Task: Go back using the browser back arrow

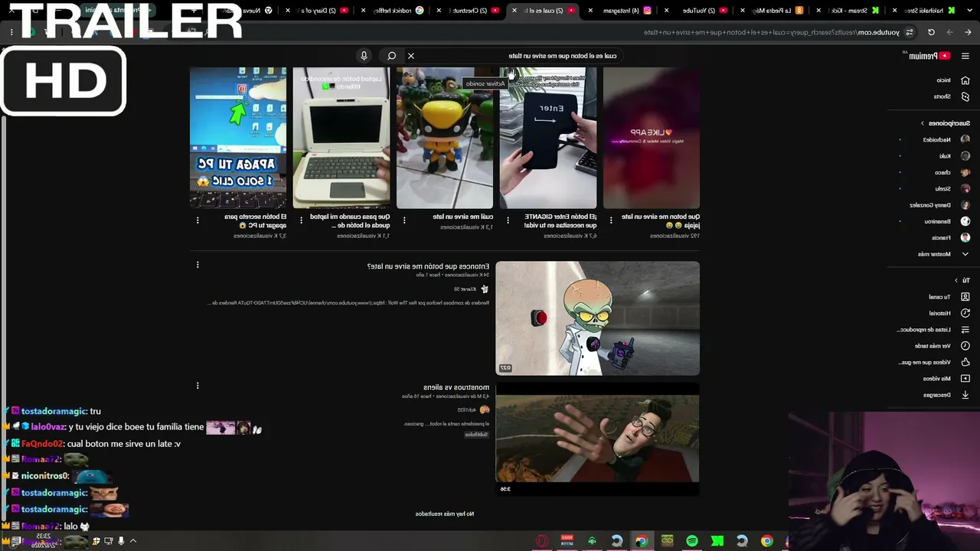Action: click(x=968, y=32)
